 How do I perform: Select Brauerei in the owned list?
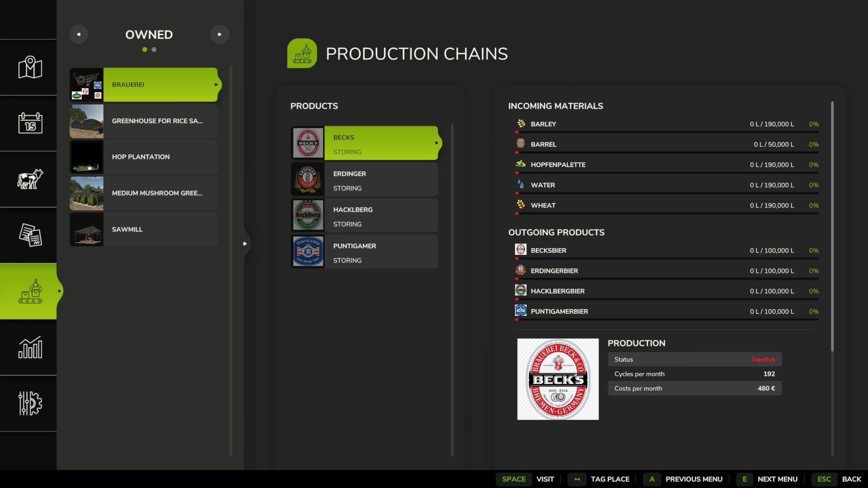pos(144,84)
